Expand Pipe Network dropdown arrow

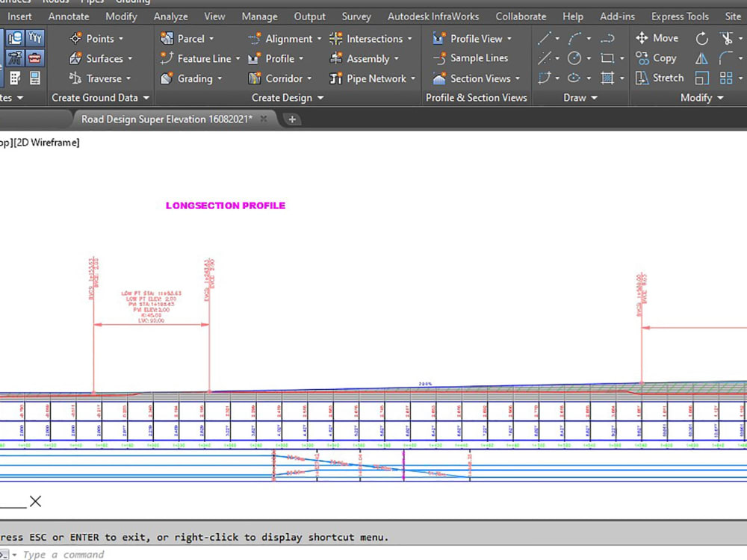pos(413,78)
